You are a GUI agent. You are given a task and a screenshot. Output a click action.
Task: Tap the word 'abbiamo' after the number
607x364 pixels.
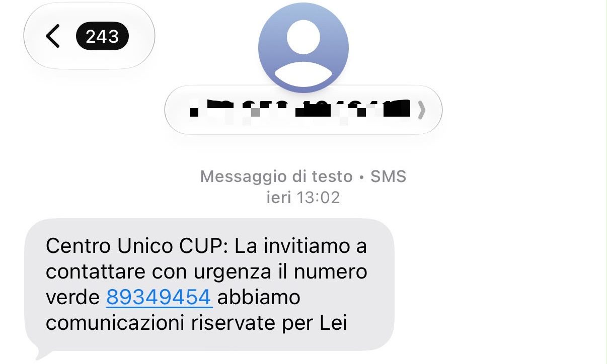[x=259, y=297]
